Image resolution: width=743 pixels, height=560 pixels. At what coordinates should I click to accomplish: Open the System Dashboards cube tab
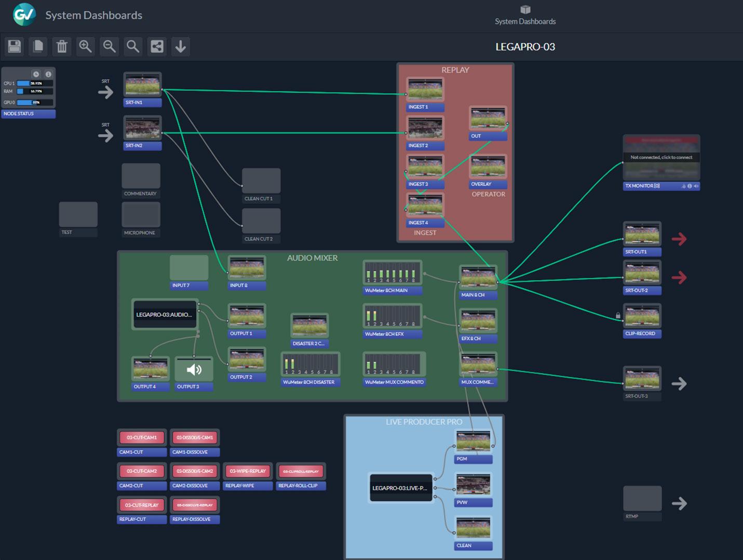525,15
